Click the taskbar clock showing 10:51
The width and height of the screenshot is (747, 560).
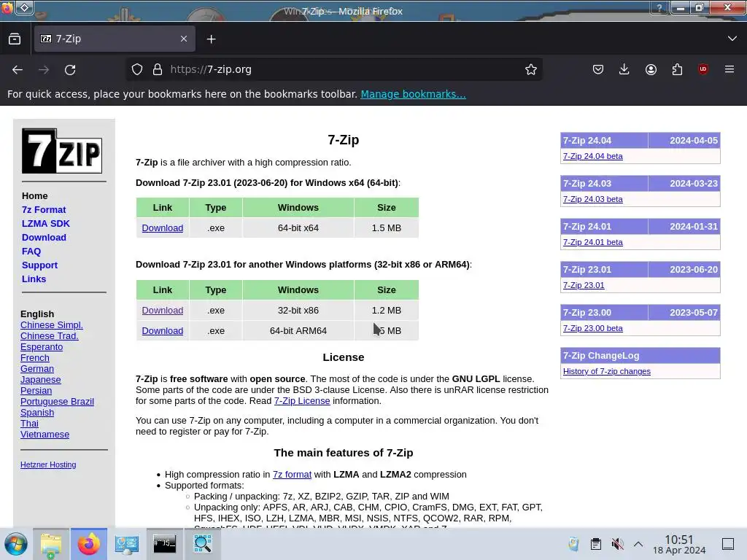pos(679,544)
